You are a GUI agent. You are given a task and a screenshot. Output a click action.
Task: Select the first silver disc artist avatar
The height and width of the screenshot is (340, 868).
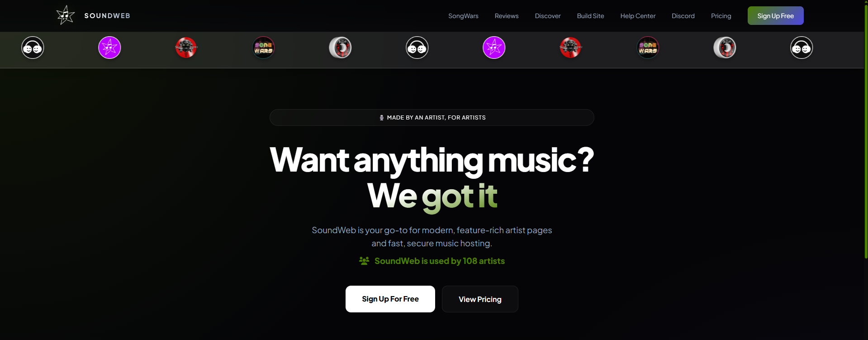coord(340,48)
